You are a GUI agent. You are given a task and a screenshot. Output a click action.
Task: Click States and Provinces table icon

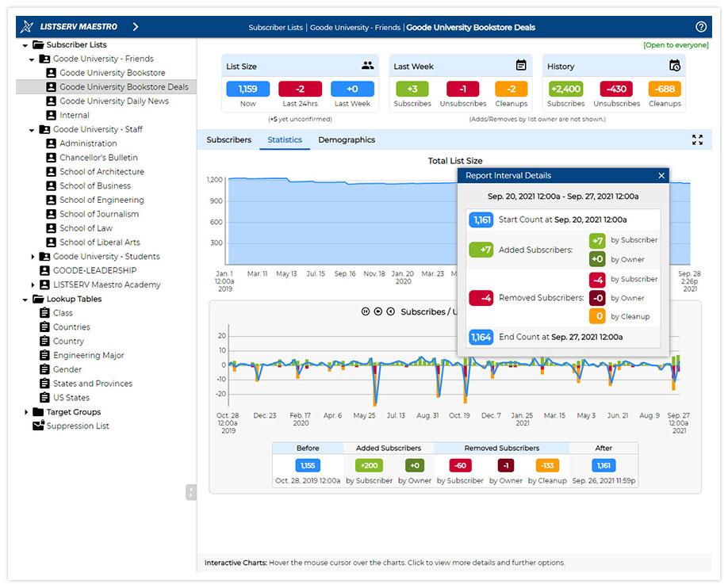pos(44,384)
